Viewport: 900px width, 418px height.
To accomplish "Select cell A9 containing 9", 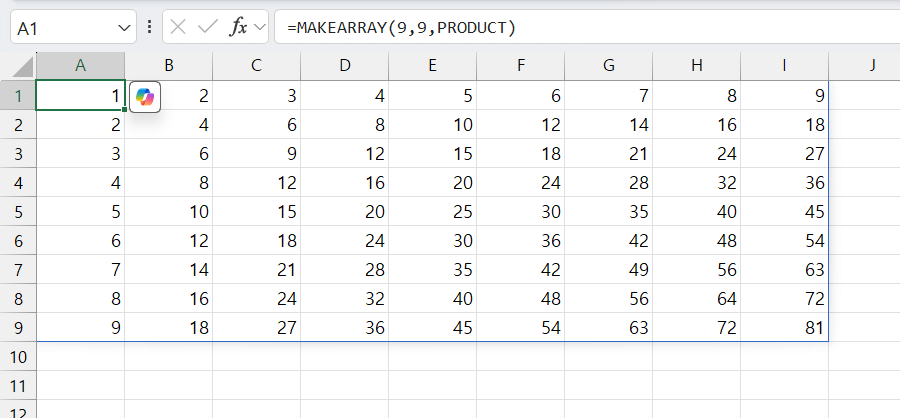I will 80,327.
